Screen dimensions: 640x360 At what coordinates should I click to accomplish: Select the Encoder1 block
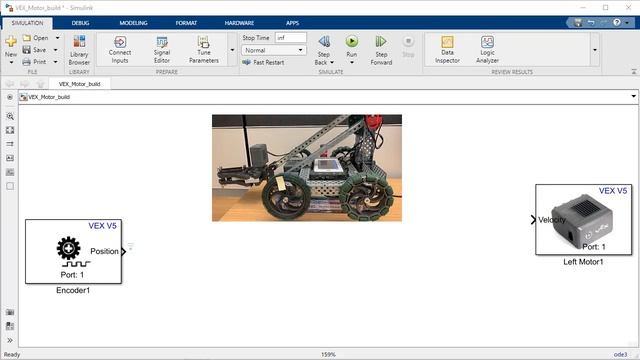click(73, 251)
